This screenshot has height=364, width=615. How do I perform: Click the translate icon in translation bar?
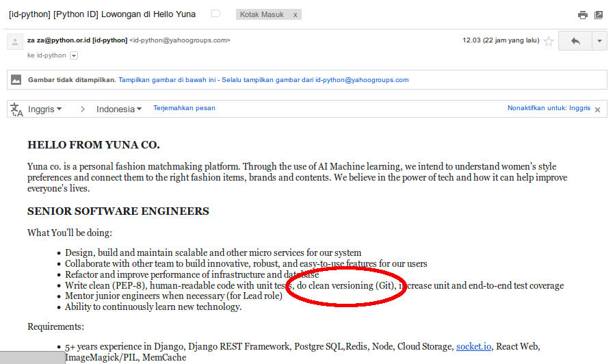(x=16, y=109)
